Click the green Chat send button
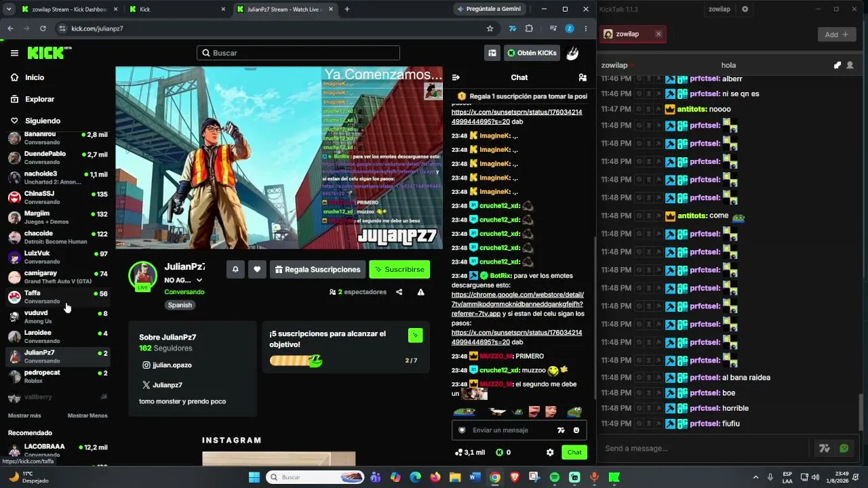The image size is (868, 488). (574, 452)
